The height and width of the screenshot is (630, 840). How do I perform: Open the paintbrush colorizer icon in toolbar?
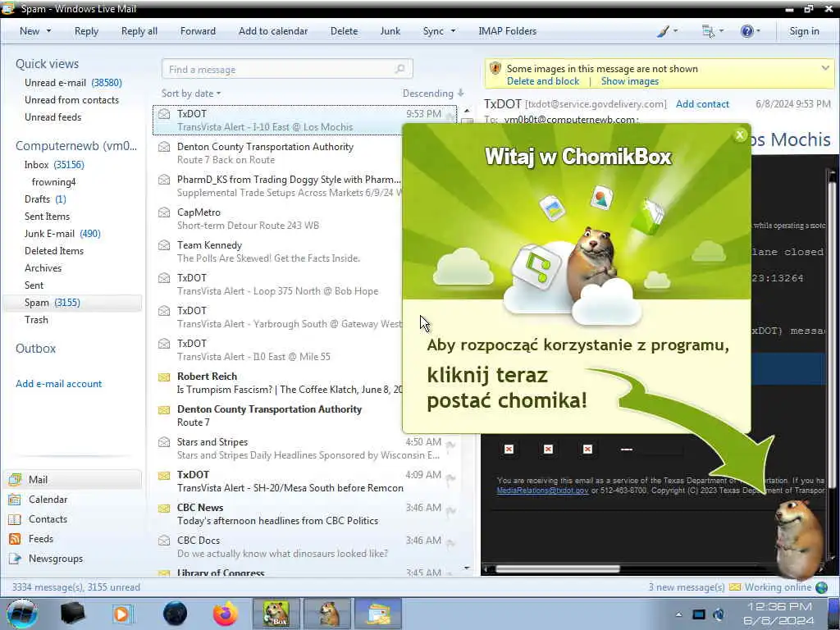[663, 31]
